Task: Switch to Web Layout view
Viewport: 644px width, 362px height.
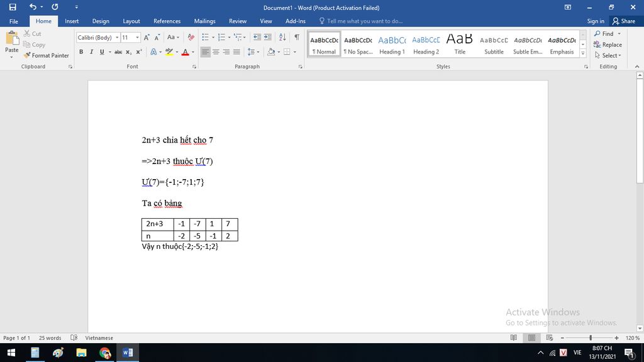Action: click(x=550, y=337)
